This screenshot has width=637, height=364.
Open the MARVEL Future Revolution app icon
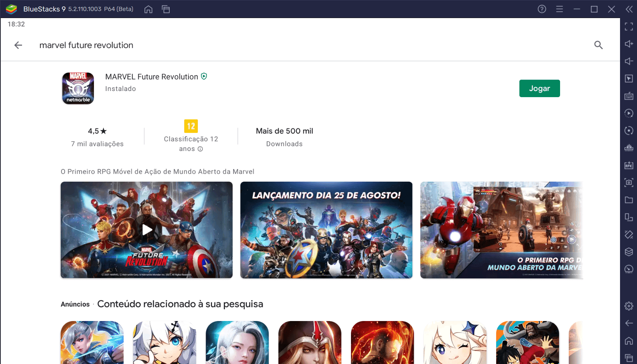pos(78,88)
